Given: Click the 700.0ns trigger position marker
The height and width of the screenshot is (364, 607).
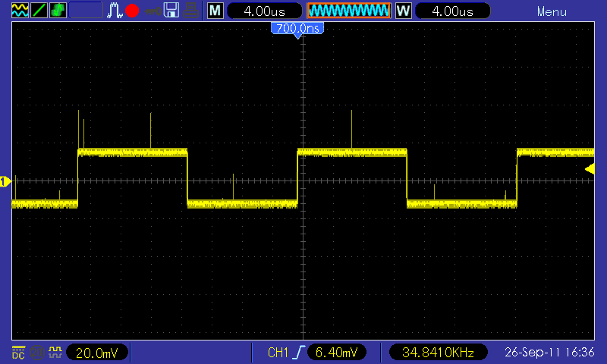Looking at the screenshot, I should point(297,30).
